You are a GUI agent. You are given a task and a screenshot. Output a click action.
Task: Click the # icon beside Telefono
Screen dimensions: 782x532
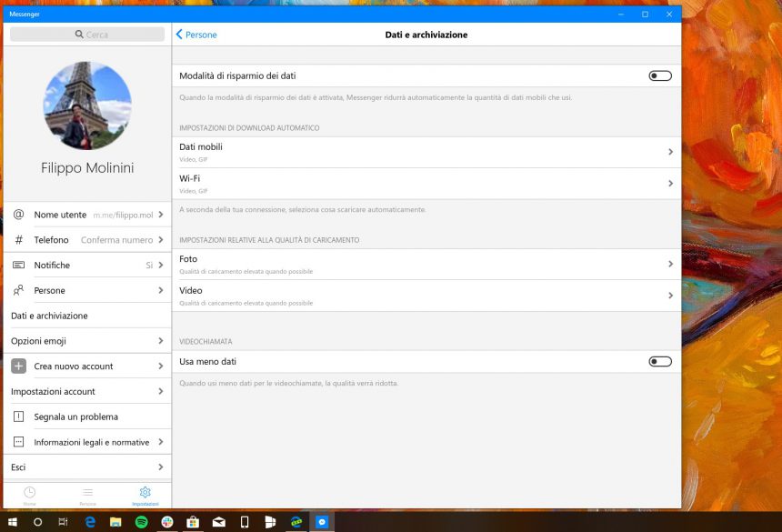point(18,240)
